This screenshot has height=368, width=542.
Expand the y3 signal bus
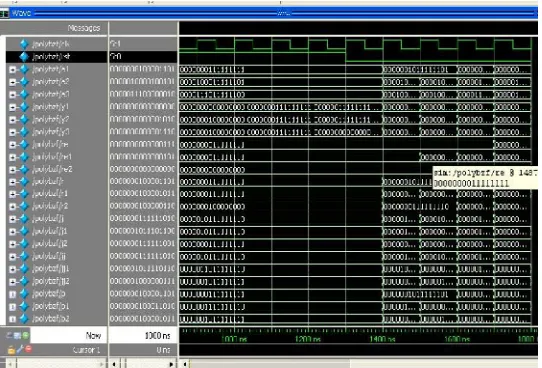[x=12, y=132]
